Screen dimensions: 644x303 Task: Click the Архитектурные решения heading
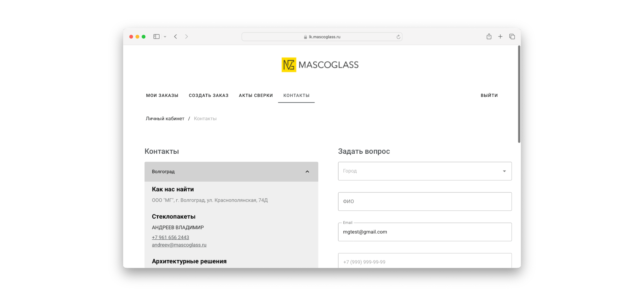coord(189,261)
